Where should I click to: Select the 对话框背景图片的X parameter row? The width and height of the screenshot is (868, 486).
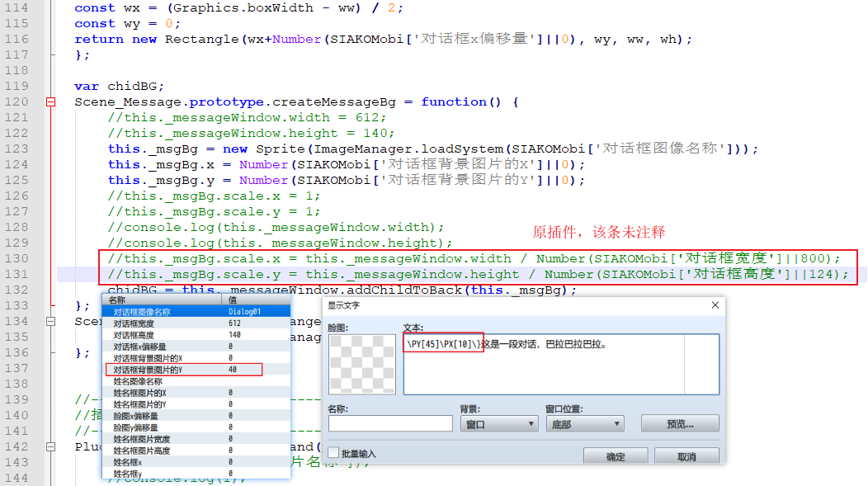click(x=196, y=358)
